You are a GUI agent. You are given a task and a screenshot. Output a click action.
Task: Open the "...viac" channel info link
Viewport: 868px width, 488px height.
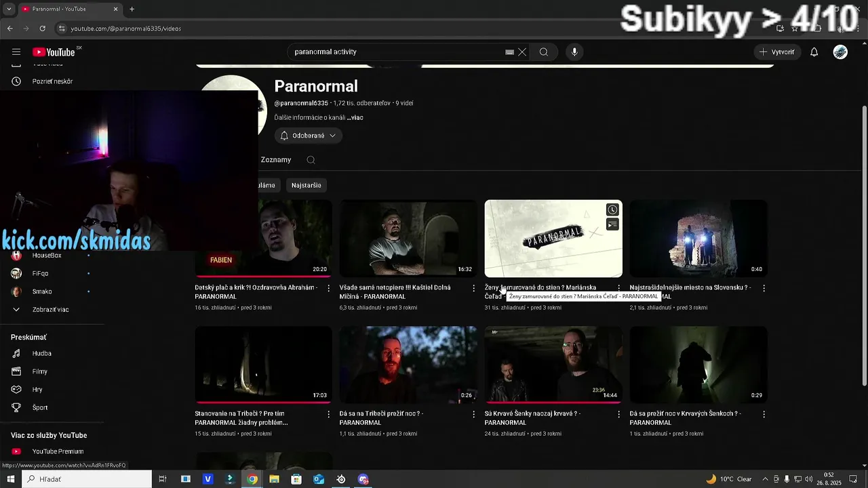pyautogui.click(x=355, y=117)
